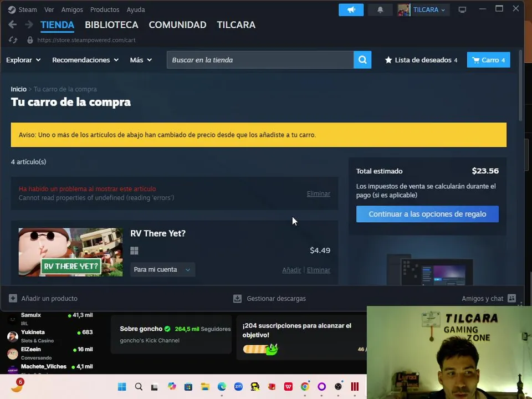Open the RV There Yet? game thumbnail
This screenshot has height=399, width=532.
(70, 252)
